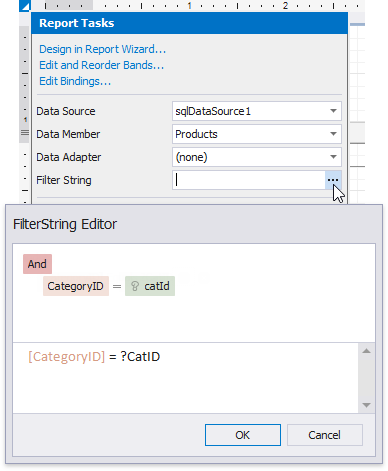This screenshot has height=471, width=388.
Task: Expand the Data Source dropdown arrow
Action: [x=333, y=111]
